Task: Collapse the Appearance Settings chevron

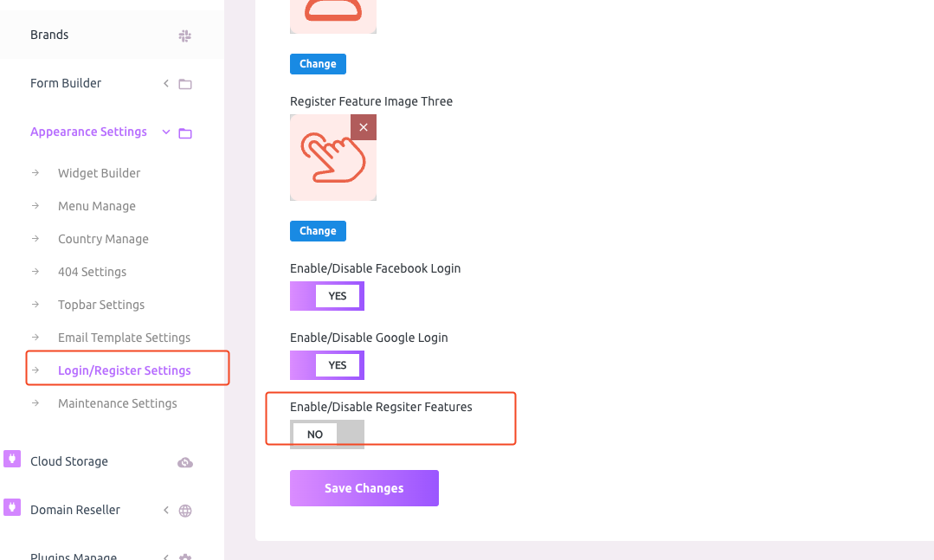Action: pyautogui.click(x=166, y=132)
